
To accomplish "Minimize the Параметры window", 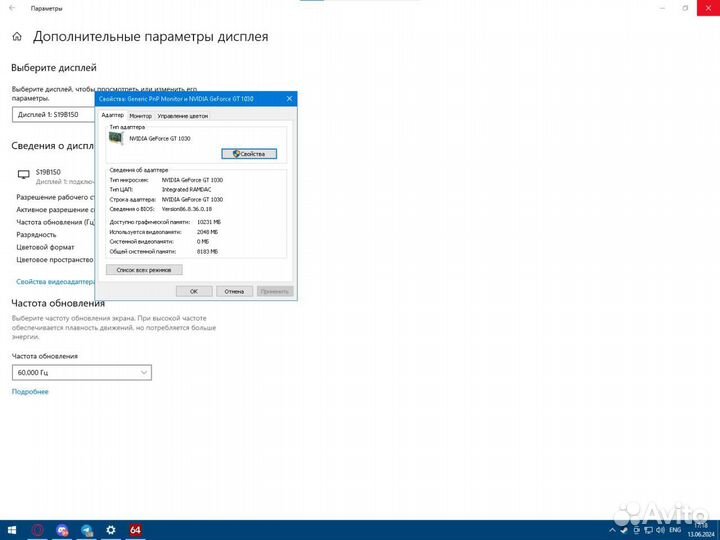I will point(663,8).
